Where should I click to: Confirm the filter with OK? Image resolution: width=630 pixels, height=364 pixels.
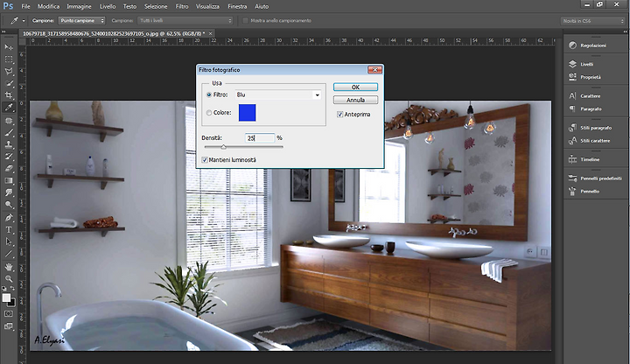[x=355, y=87]
